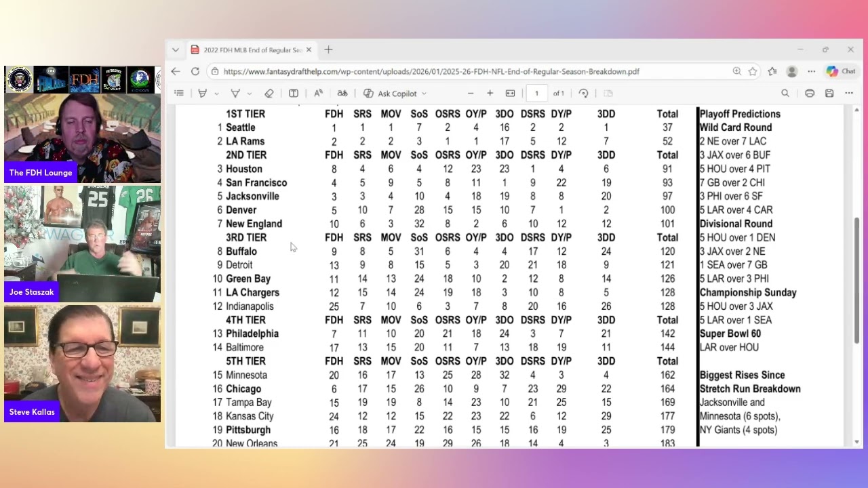Screen dimensions: 868x488
Task: Rotate the PDF page
Action: [x=583, y=94]
